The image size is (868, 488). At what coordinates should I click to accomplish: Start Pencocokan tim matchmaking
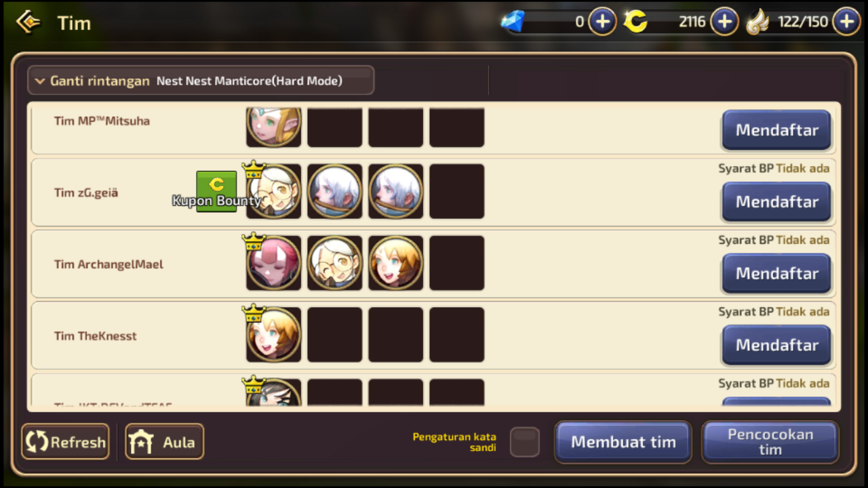point(770,442)
